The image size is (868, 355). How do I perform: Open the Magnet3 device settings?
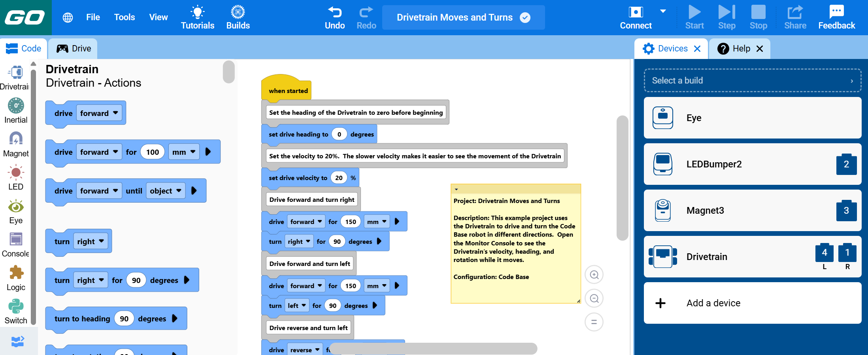coord(753,211)
